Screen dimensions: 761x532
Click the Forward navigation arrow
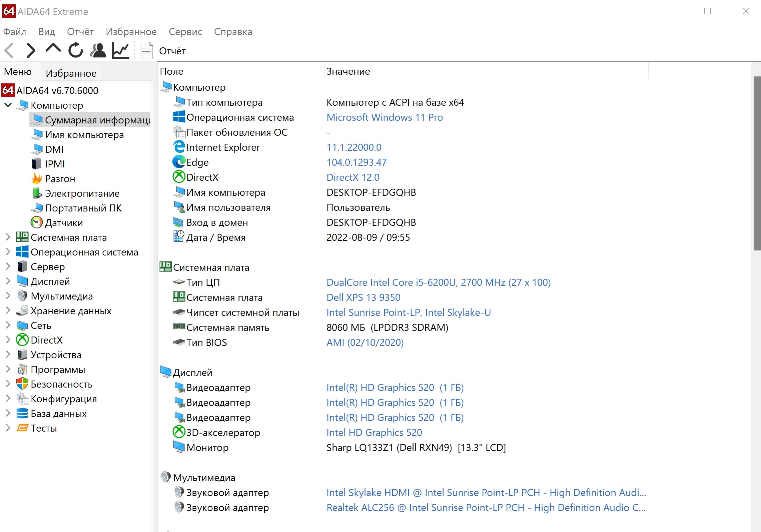(x=31, y=50)
